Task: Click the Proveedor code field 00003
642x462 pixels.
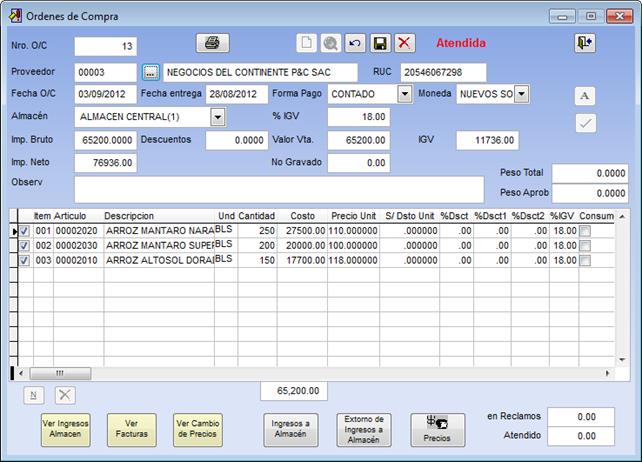Action: tap(106, 72)
